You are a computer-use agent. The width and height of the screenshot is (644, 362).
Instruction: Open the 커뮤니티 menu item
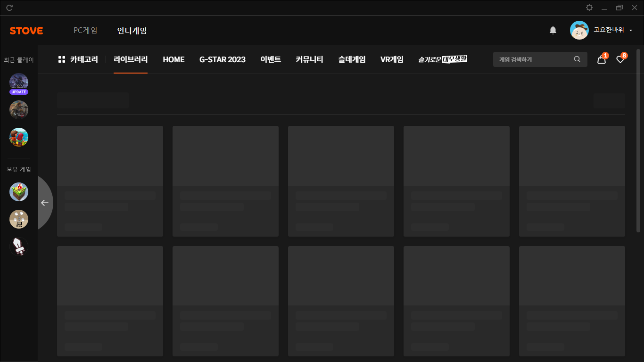(309, 59)
